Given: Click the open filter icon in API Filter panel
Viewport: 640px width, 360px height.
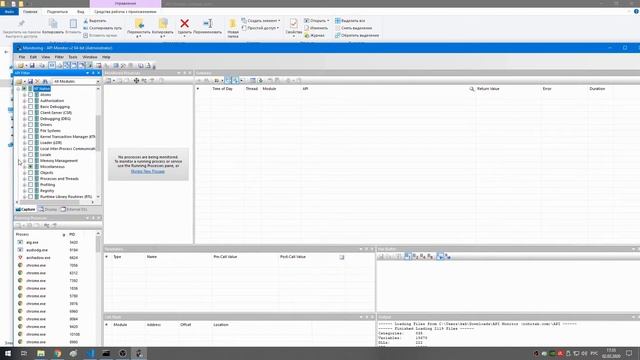Looking at the screenshot, I should click(19, 82).
